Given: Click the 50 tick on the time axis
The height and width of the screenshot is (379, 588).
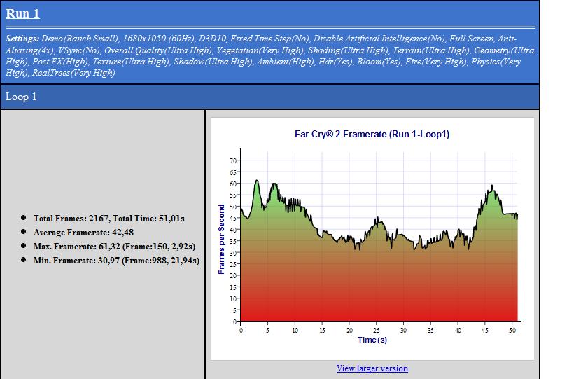Looking at the screenshot, I should [x=512, y=330].
